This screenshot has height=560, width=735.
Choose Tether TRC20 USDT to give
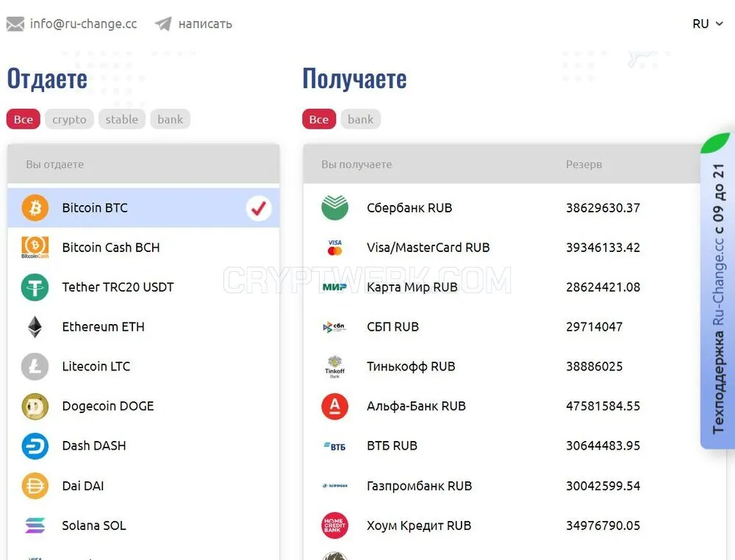143,287
